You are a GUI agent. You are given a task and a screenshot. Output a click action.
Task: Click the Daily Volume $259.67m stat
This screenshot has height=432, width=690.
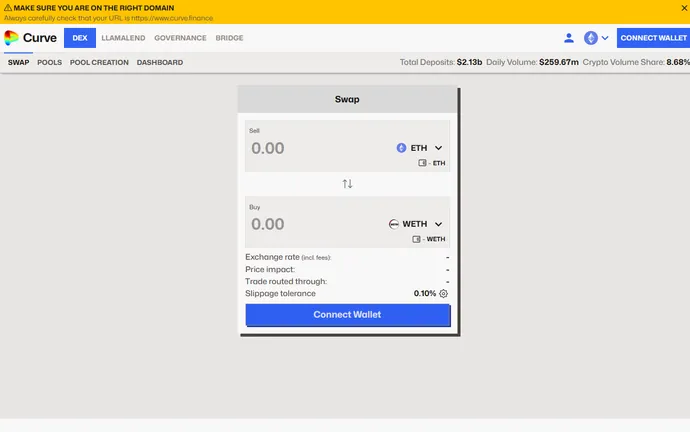pyautogui.click(x=532, y=62)
